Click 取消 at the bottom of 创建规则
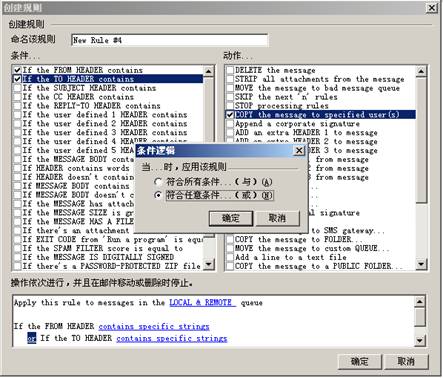 [x=406, y=361]
